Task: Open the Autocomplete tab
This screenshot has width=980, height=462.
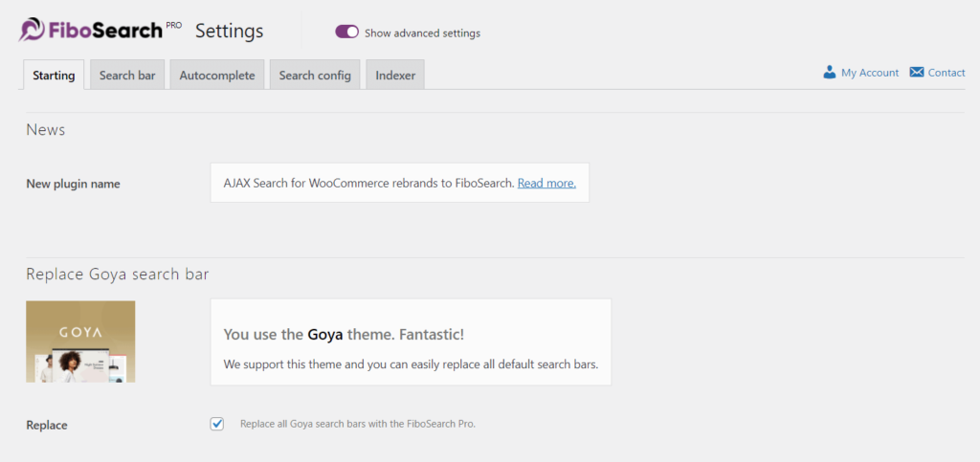Action: (x=217, y=76)
